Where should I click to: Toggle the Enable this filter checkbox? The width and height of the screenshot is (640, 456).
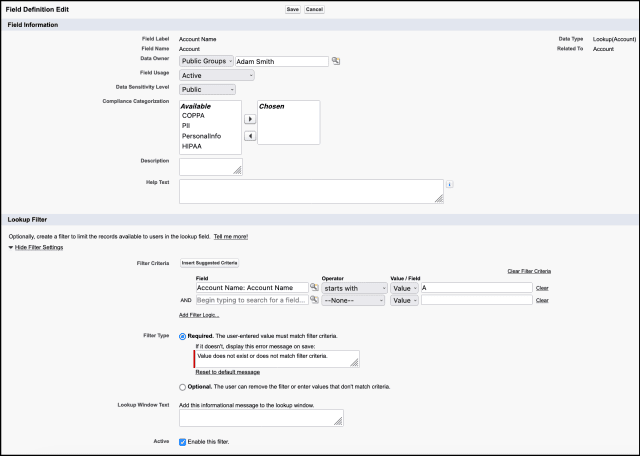pyautogui.click(x=182, y=442)
